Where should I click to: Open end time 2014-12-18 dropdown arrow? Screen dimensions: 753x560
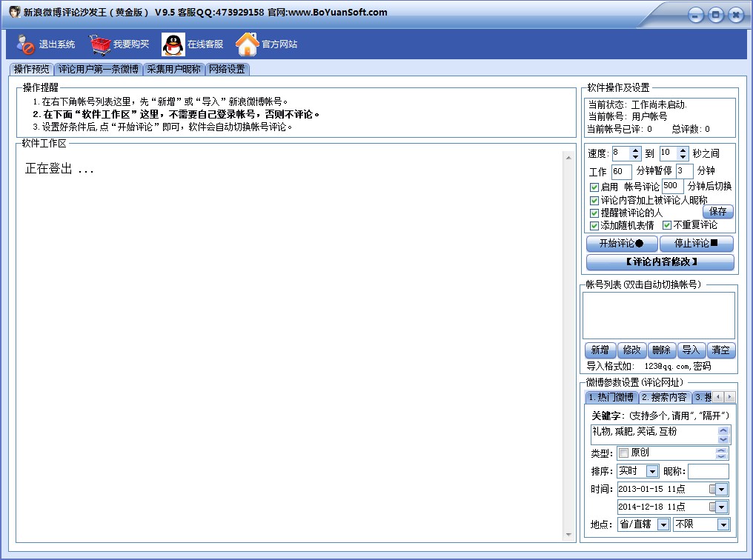pos(722,507)
